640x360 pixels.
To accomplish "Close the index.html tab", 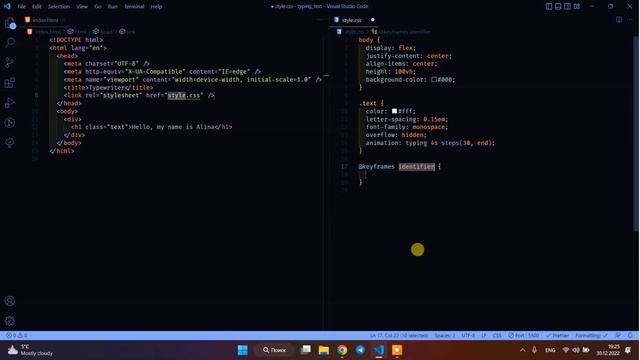I will click(x=64, y=20).
